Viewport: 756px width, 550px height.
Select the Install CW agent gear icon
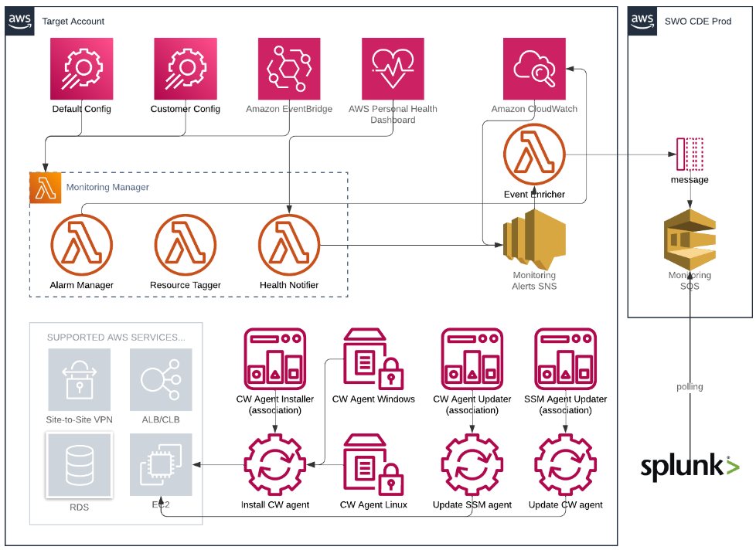pos(275,465)
